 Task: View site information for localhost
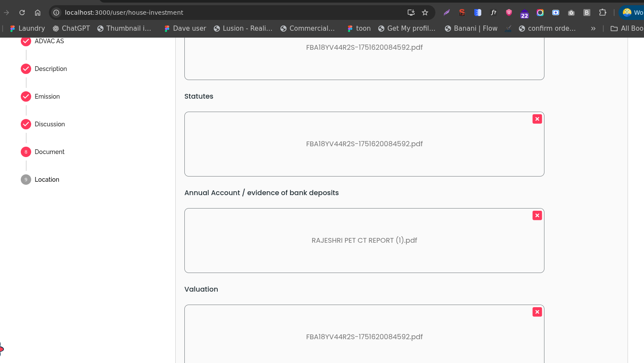56,13
